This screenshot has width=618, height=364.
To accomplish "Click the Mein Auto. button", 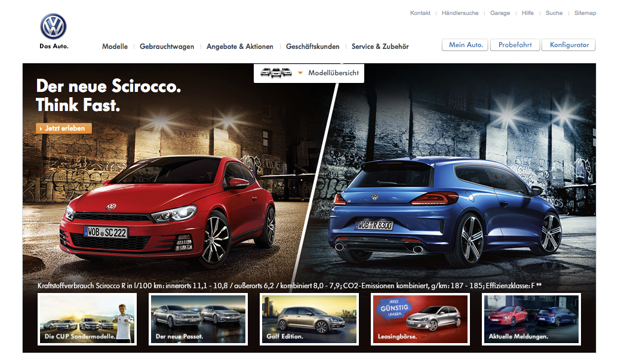I will [465, 45].
